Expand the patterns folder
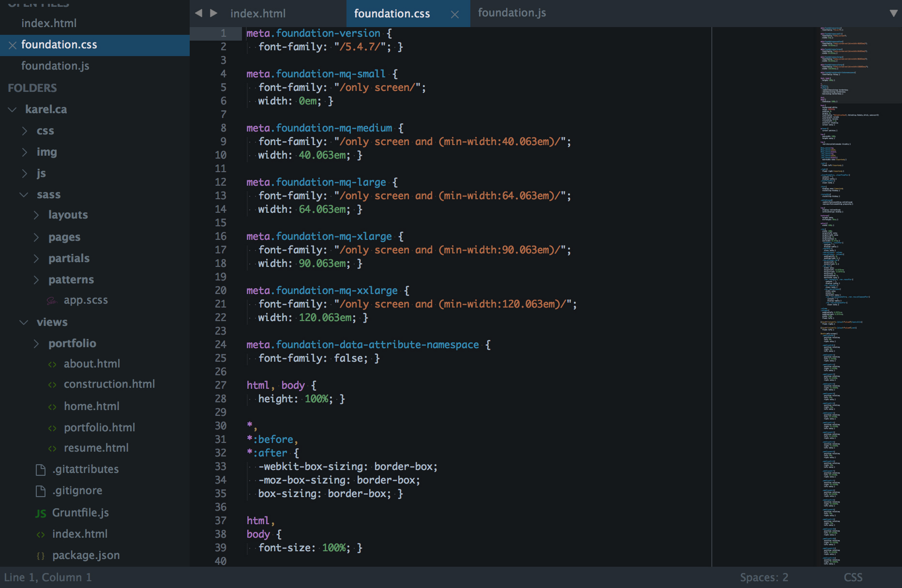The height and width of the screenshot is (588, 902). pos(36,280)
